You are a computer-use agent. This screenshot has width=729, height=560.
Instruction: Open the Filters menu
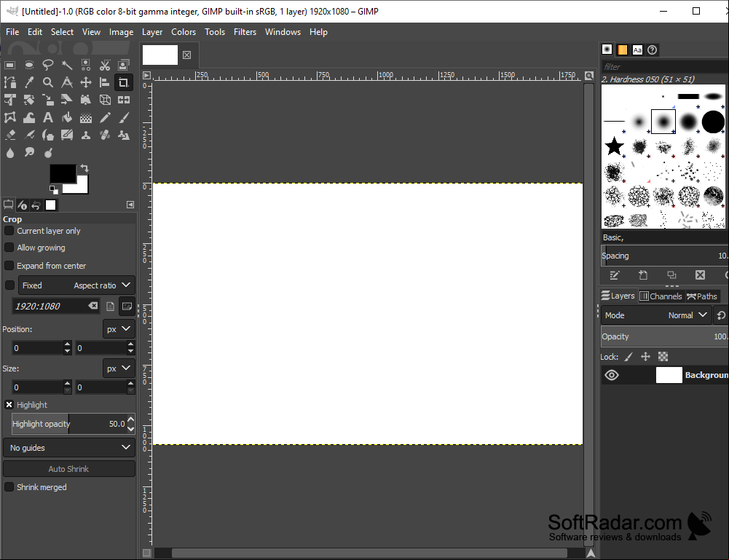pyautogui.click(x=245, y=32)
